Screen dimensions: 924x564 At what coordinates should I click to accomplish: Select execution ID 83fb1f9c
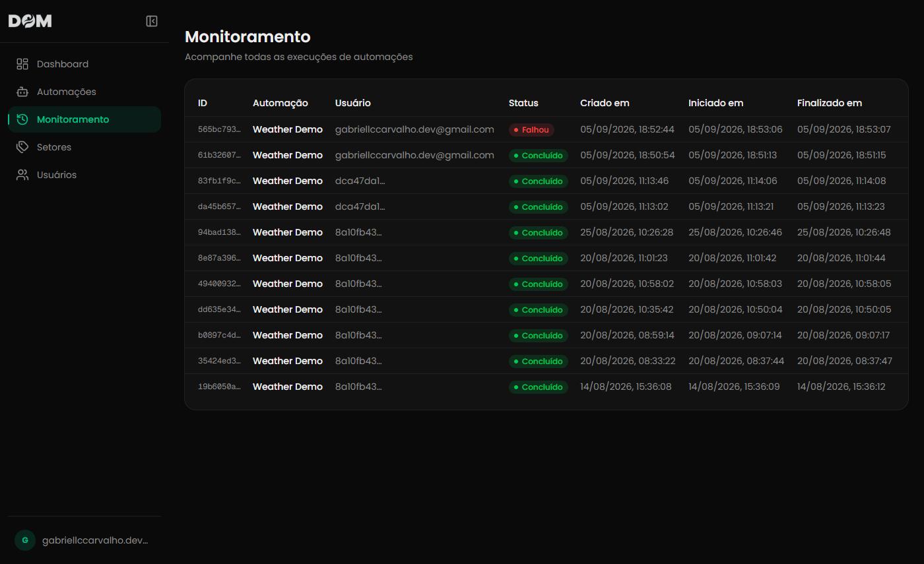tap(219, 181)
